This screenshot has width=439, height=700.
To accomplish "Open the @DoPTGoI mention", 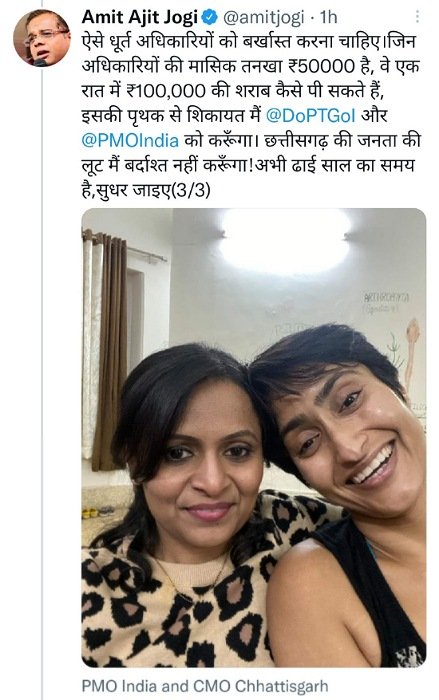I will pos(310,116).
